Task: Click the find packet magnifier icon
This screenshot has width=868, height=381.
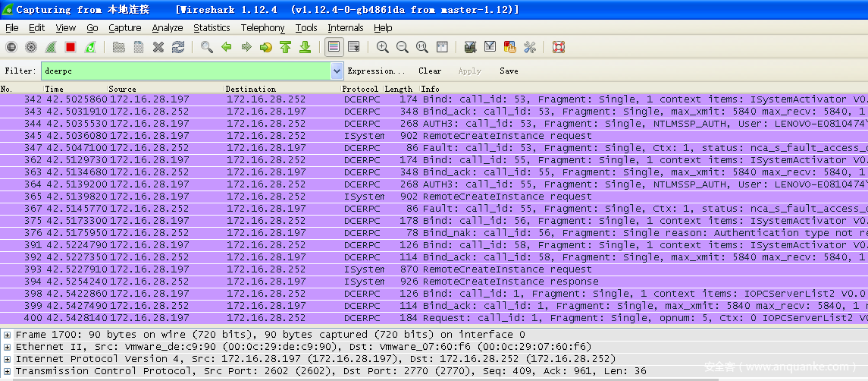Action: pyautogui.click(x=206, y=47)
